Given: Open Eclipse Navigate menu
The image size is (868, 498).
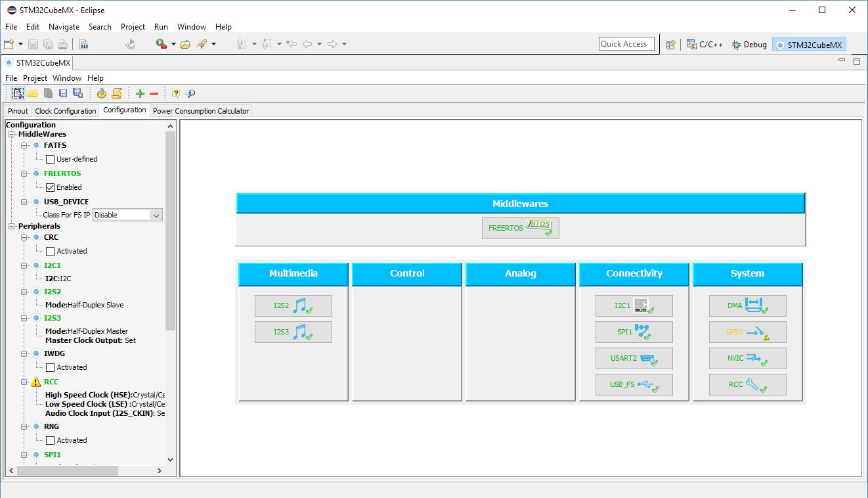Looking at the screenshot, I should coord(64,27).
